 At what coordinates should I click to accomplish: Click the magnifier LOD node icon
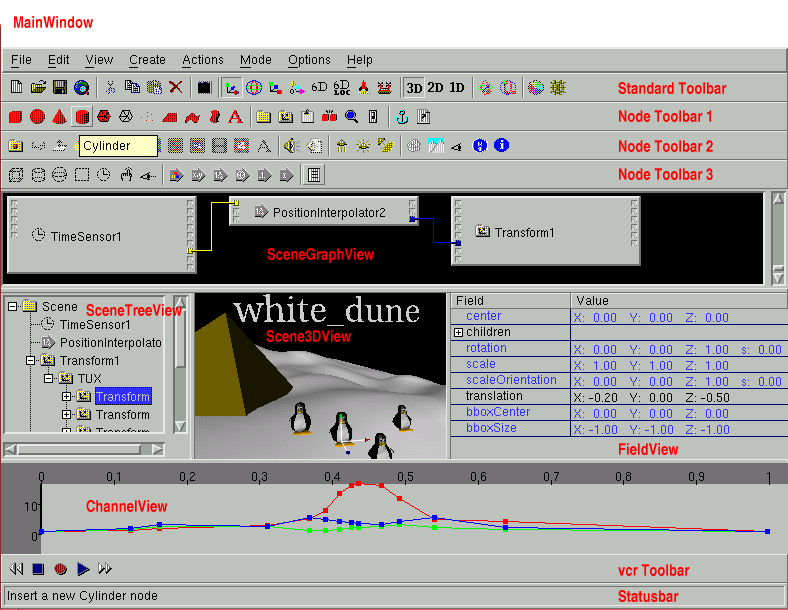351,117
